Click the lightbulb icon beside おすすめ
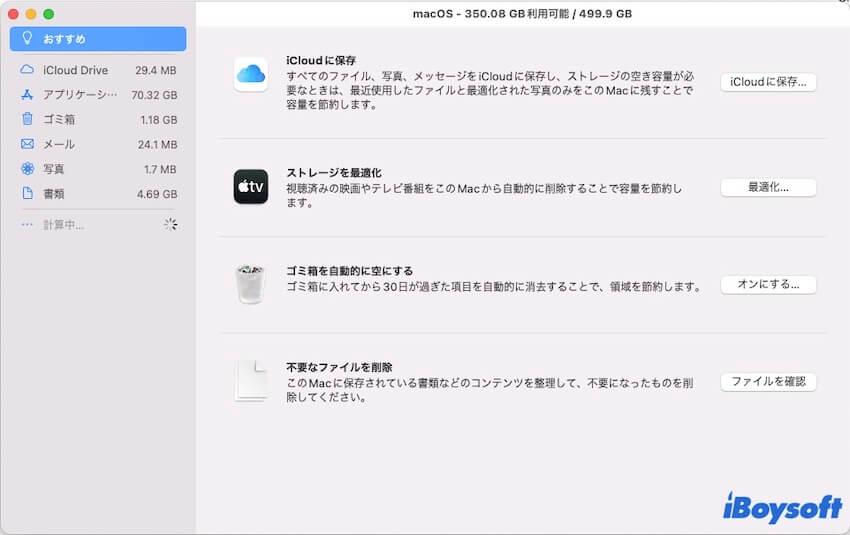This screenshot has width=850, height=535. point(27,39)
